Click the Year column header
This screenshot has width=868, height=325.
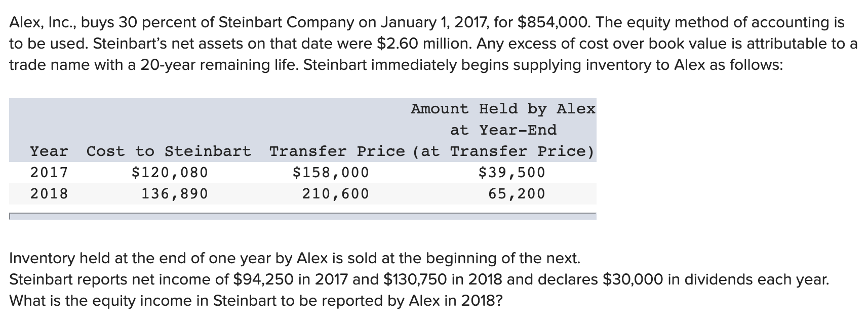click(49, 151)
